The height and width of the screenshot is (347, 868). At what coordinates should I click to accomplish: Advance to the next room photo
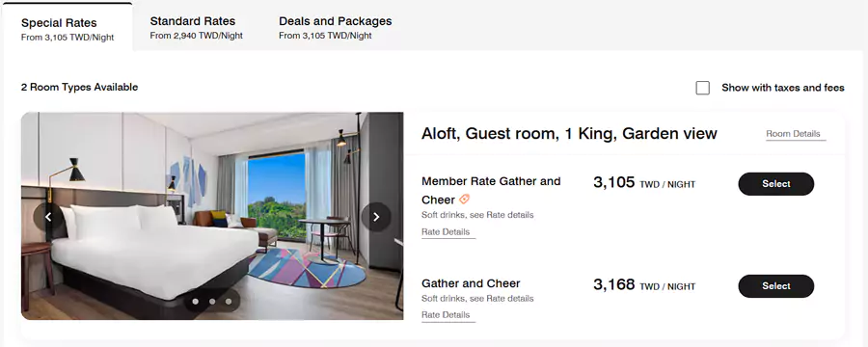point(376,217)
